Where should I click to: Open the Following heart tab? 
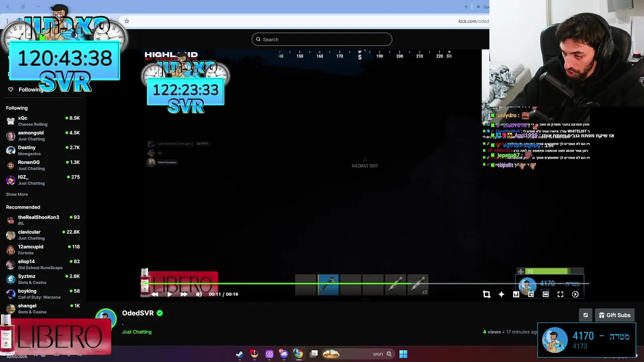[26, 89]
